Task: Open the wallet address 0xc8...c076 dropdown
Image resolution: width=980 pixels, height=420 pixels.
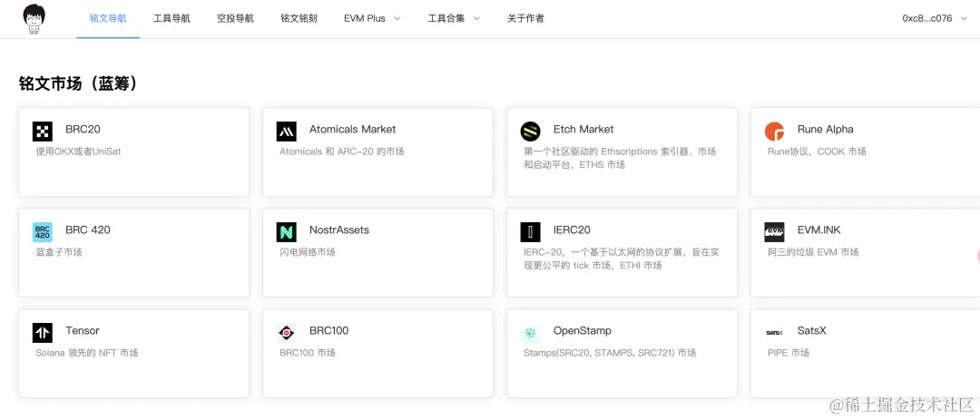Action: [935, 19]
